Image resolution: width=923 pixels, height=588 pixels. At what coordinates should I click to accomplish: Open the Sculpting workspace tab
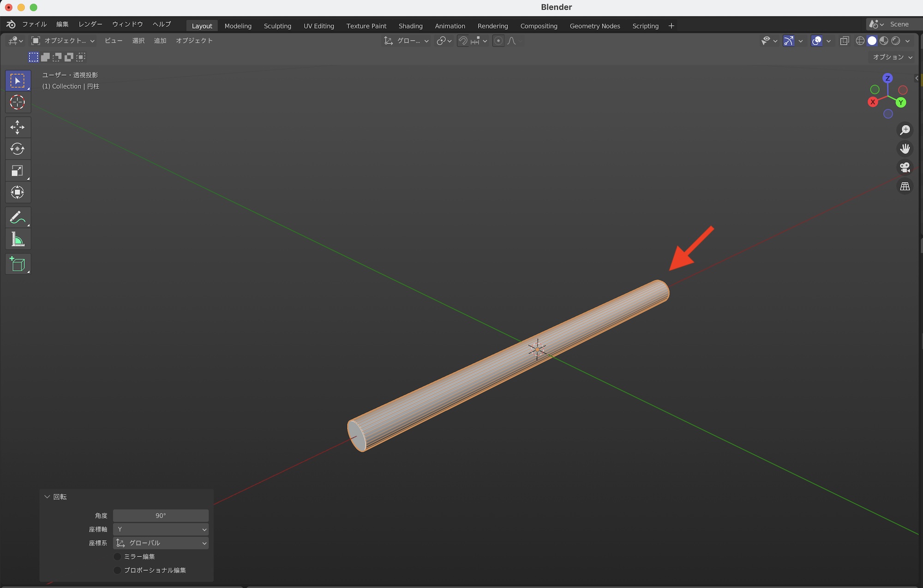click(277, 26)
